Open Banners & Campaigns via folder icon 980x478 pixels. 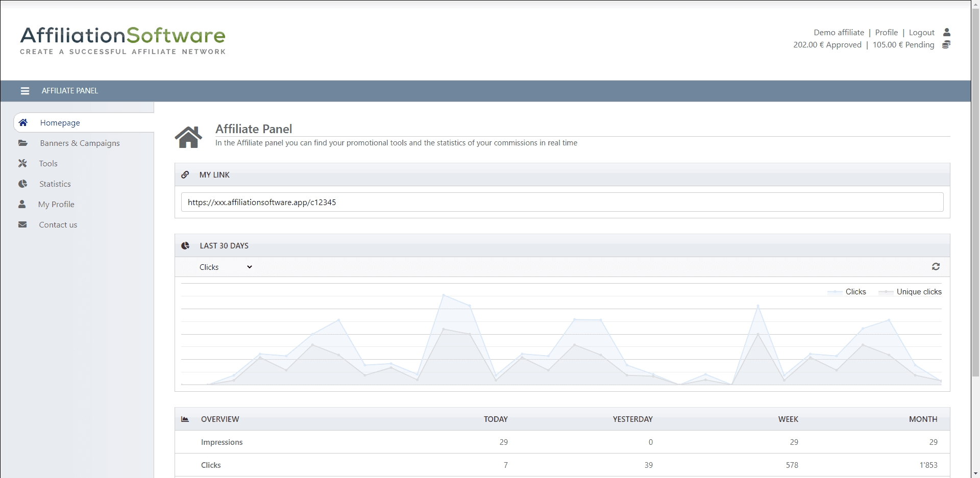click(x=23, y=143)
